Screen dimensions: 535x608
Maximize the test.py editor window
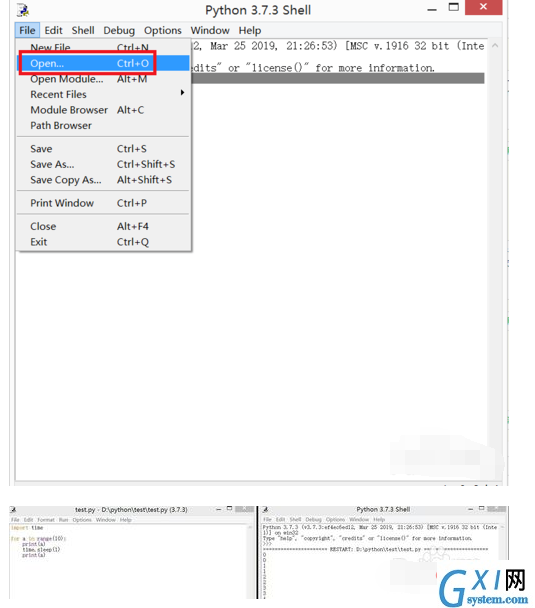(x=229, y=508)
